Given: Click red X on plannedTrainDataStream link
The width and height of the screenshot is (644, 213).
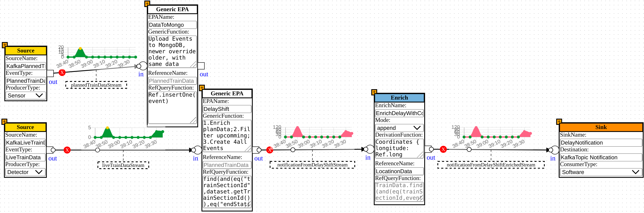Looking at the screenshot, I should 62,73.
